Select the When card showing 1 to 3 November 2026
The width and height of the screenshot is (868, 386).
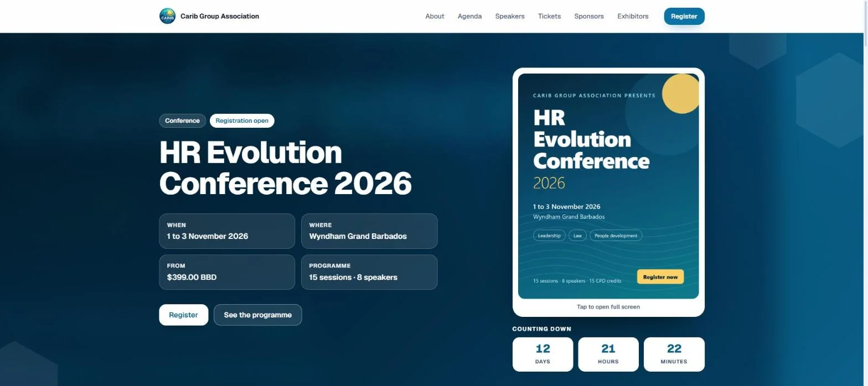(227, 231)
